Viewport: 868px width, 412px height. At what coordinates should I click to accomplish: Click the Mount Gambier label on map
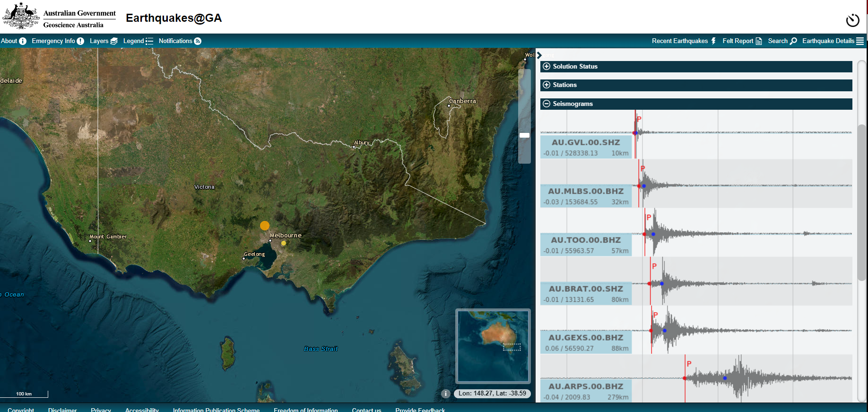108,237
